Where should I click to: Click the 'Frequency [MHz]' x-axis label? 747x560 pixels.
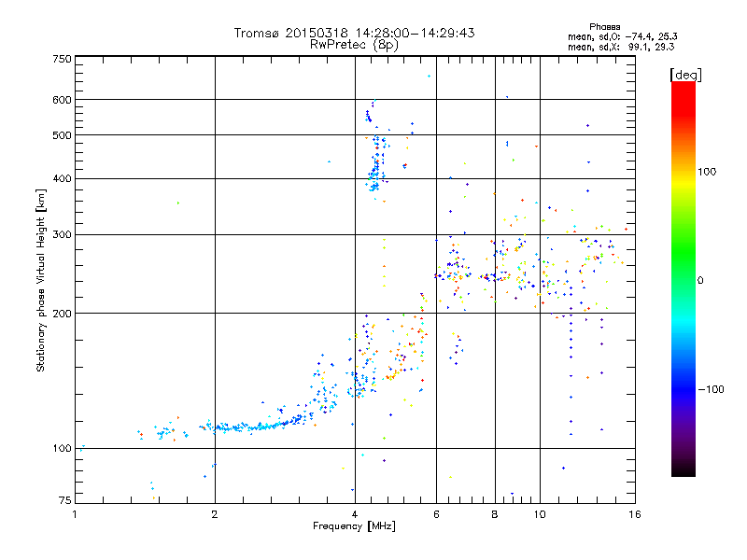click(x=354, y=526)
